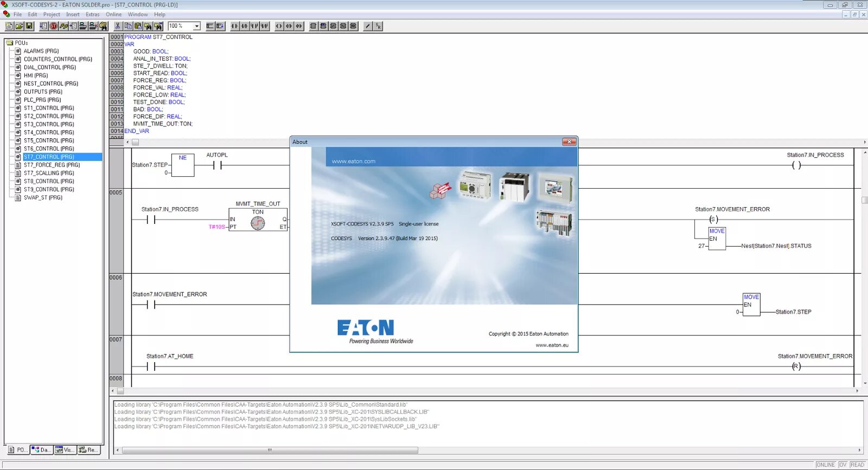Select PLC_PRG (PRG) in the tree

point(42,100)
